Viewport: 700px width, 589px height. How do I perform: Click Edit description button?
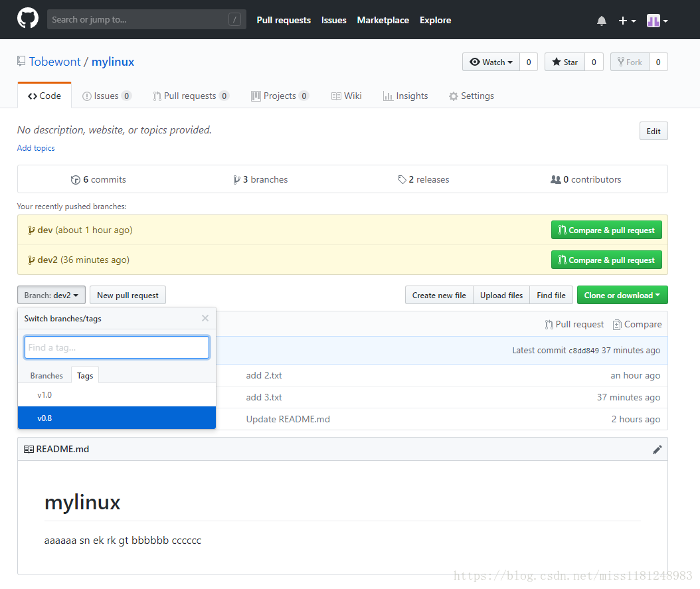coord(654,131)
